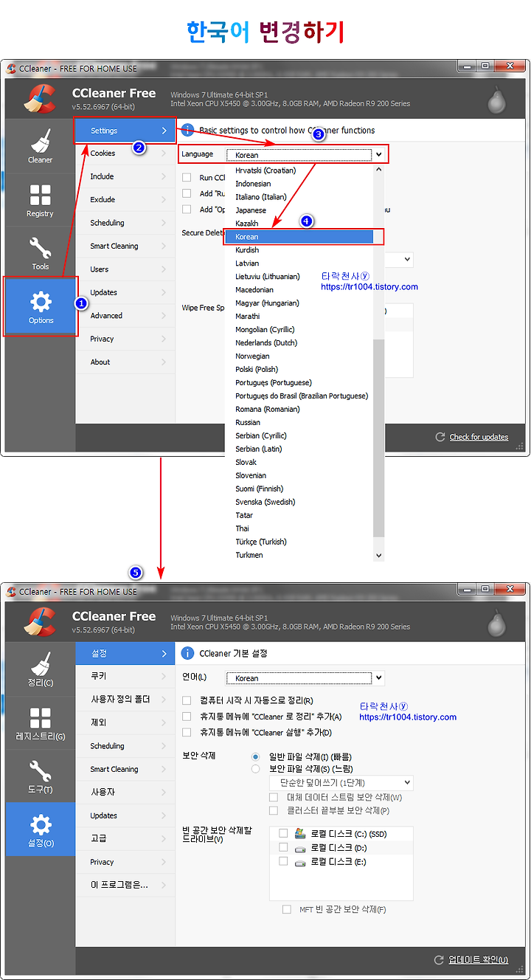Open 도구(T) wrench section in Korean window
The width and height of the screenshot is (531, 980).
[x=40, y=776]
